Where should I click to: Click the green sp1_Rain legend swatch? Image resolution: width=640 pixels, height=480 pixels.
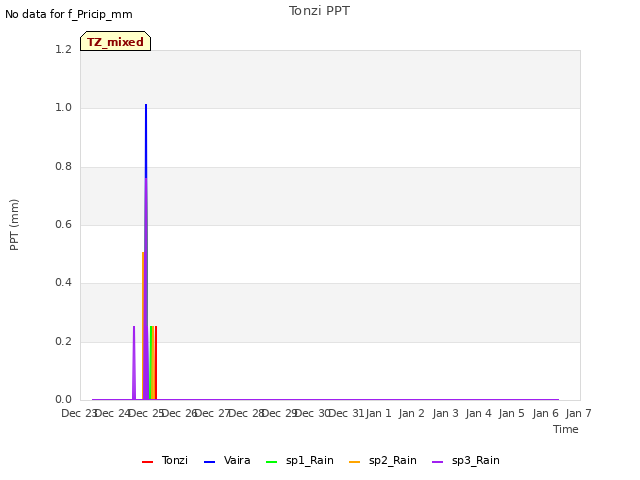tap(271, 462)
